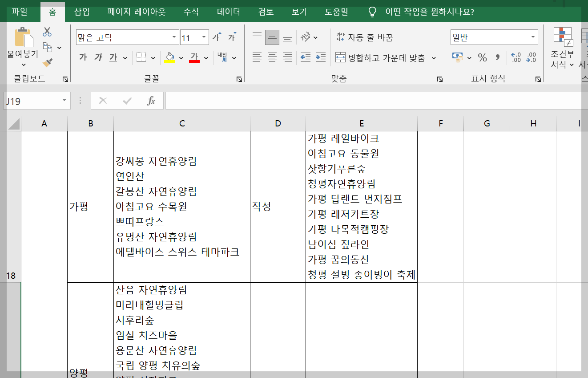The image size is (588, 378).
Task: Click the 자동 줄 바꿈 wrap text icon
Action: 340,37
